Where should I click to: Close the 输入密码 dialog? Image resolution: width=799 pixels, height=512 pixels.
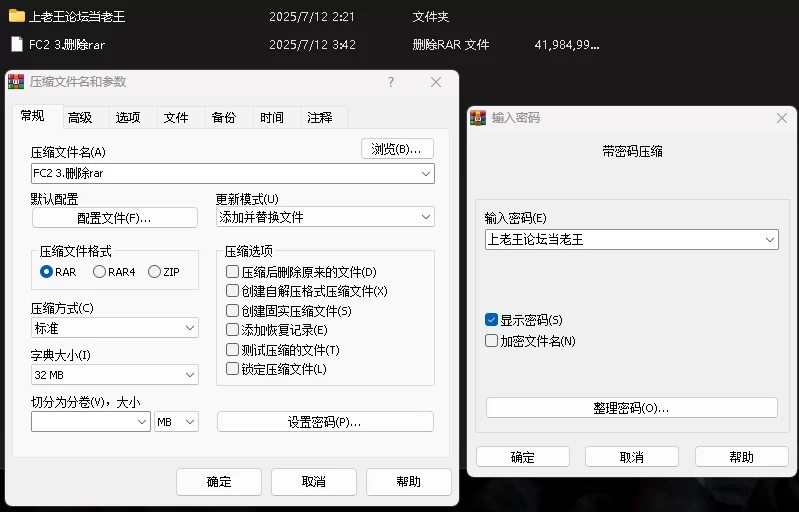[782, 118]
